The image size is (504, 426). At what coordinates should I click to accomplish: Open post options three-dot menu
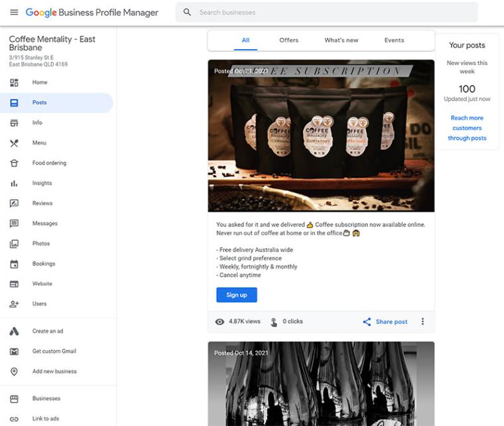[x=422, y=322]
